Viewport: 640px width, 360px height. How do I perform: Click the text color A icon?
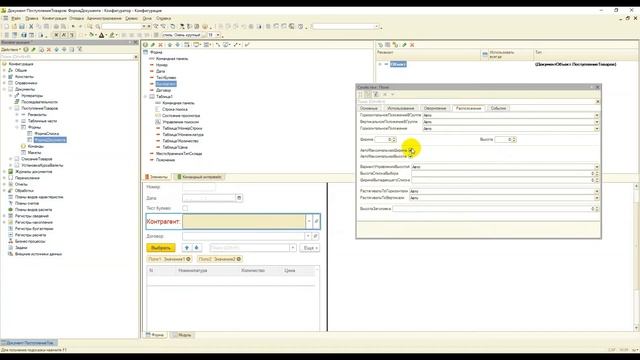tap(102, 35)
